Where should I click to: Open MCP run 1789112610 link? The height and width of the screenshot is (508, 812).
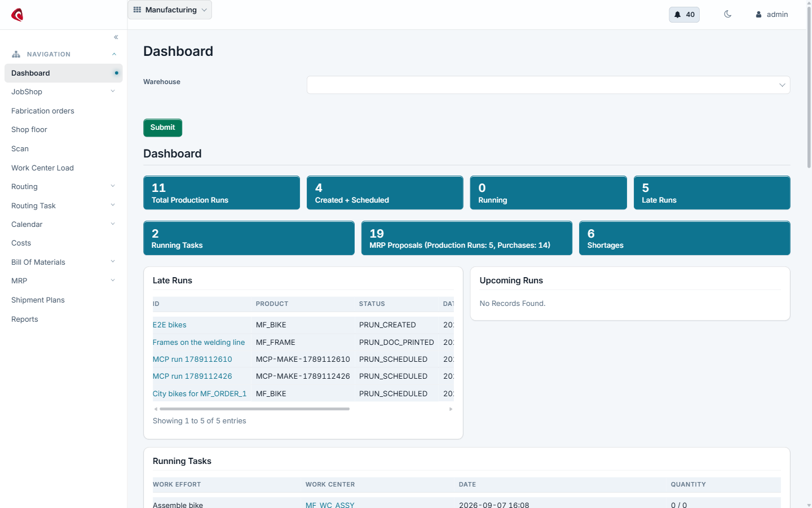[x=192, y=360]
